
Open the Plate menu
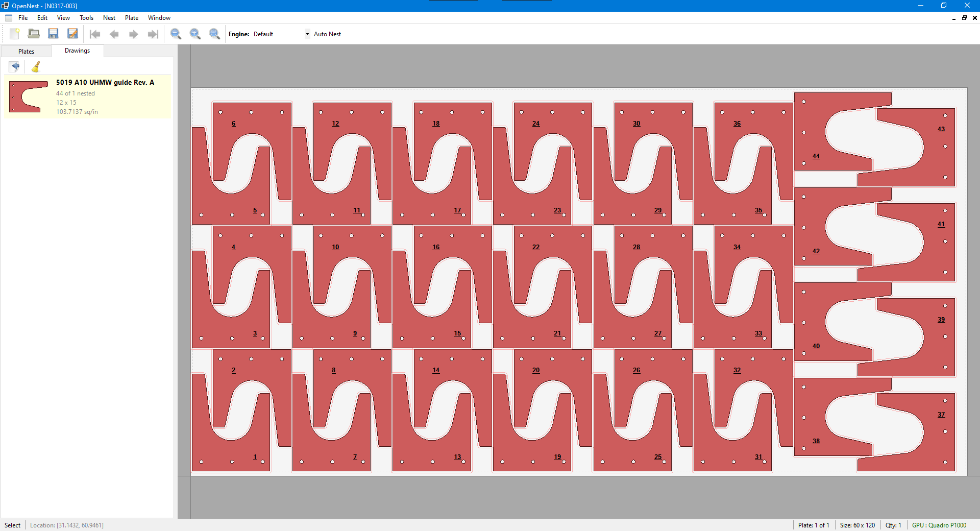coord(132,18)
